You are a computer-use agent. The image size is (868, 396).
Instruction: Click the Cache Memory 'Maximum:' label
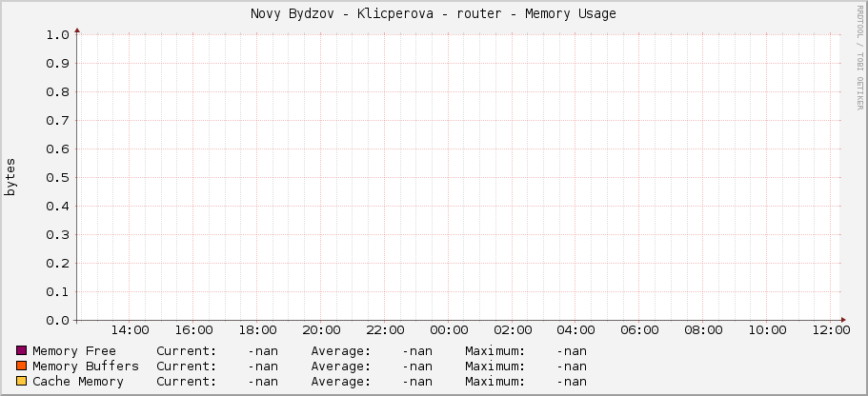click(x=495, y=382)
